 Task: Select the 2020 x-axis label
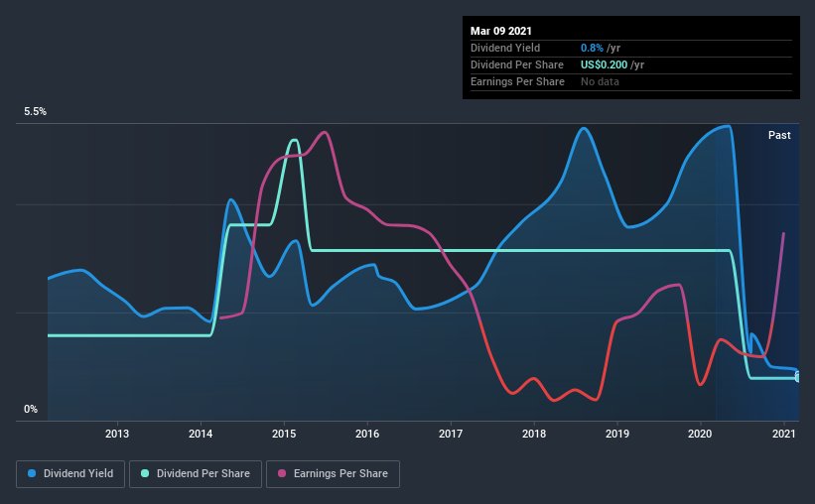point(700,434)
